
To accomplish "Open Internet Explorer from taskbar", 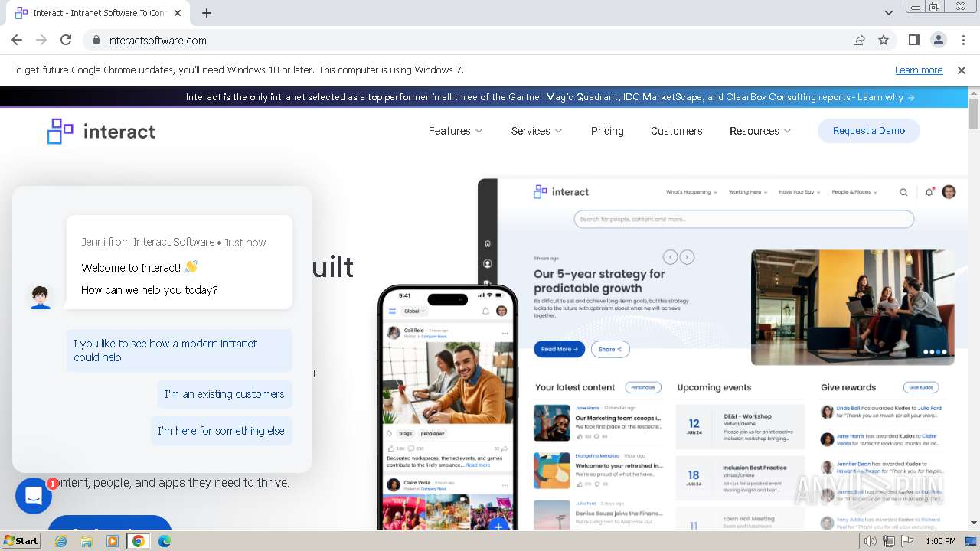I will coord(60,541).
